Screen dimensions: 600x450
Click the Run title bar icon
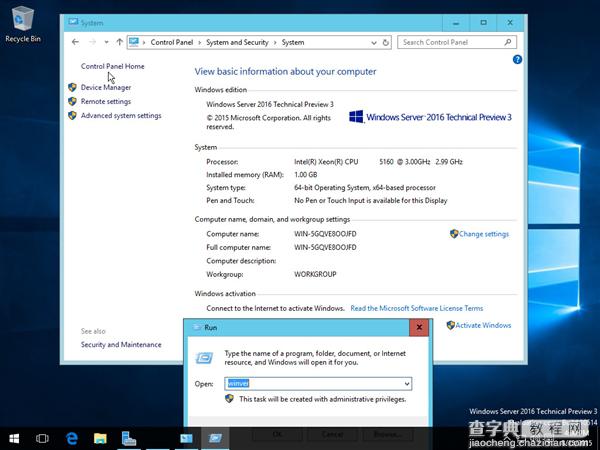tap(197, 327)
